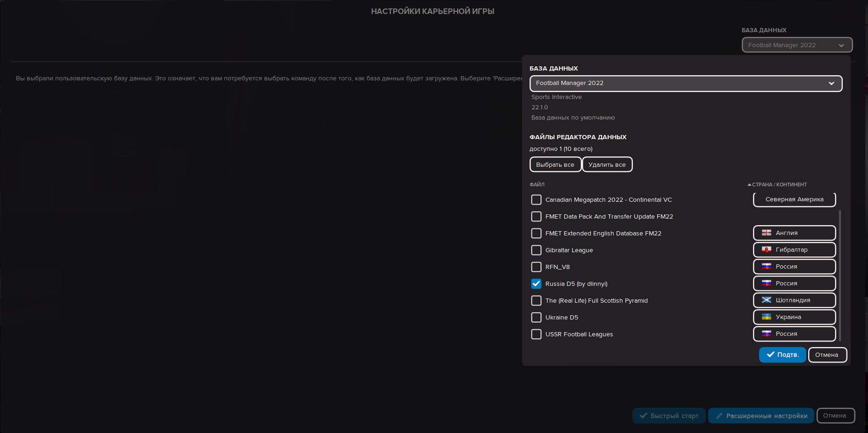Enable The (Real Life) Full Scottish Pyramid checkbox
Screen dimensions: 868x433
point(536,300)
